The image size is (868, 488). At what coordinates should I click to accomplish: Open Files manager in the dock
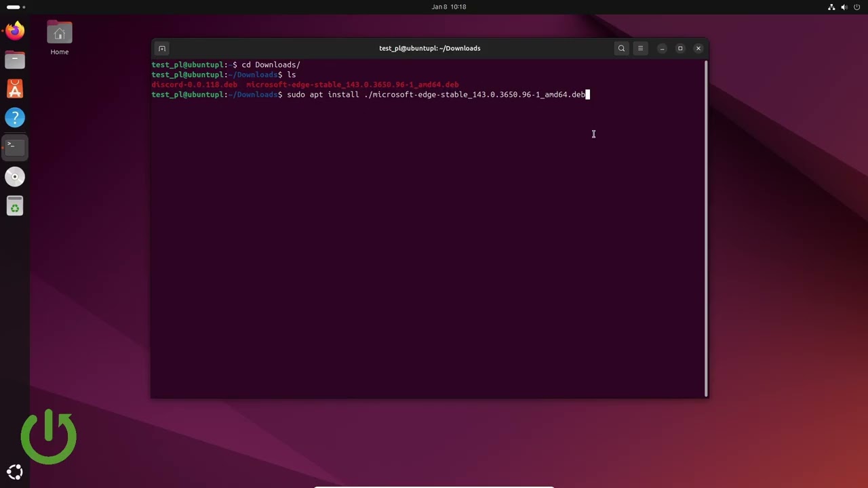click(15, 60)
